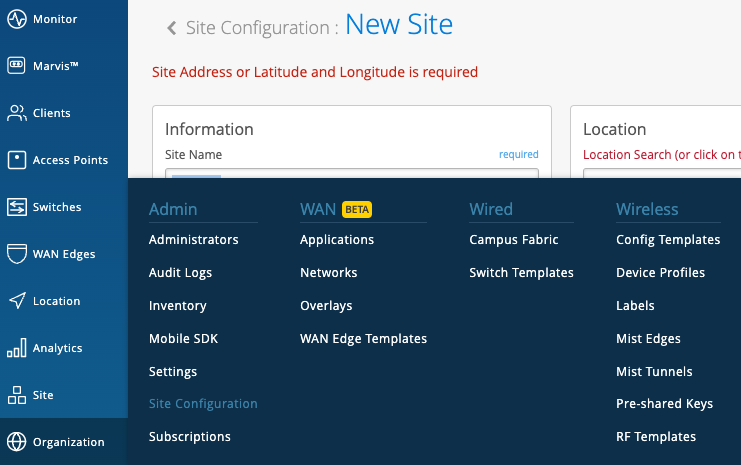Select the WAN Edges icon

coord(16,254)
